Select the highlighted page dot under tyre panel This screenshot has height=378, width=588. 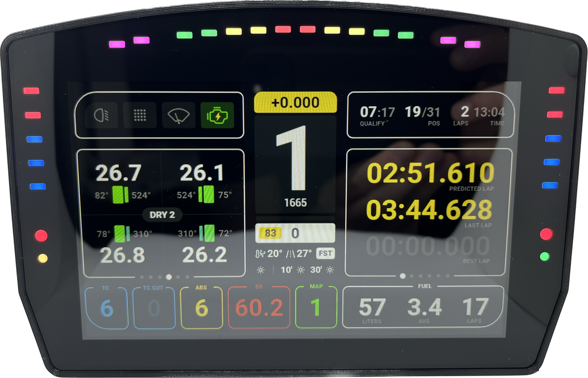click(169, 277)
